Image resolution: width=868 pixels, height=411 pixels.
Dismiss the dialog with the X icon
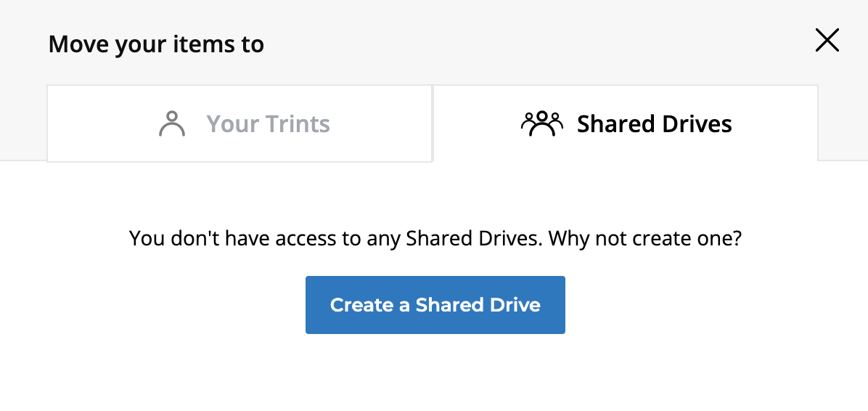pyautogui.click(x=827, y=41)
